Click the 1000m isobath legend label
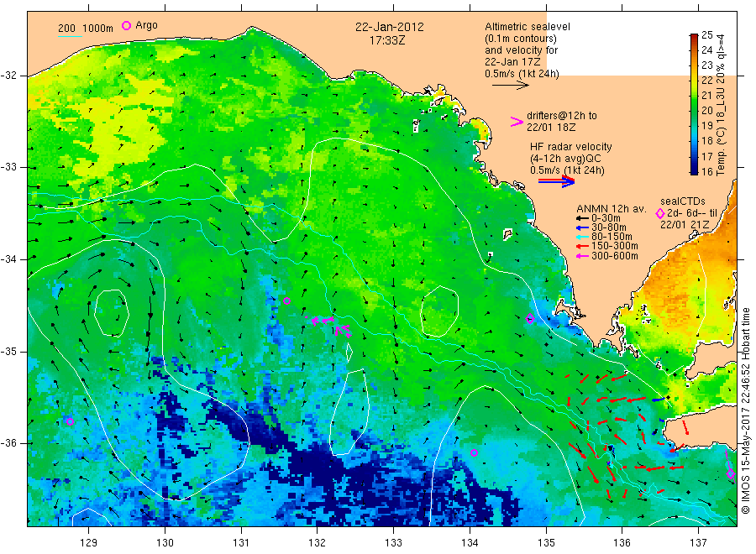The image size is (756, 554). click(98, 29)
